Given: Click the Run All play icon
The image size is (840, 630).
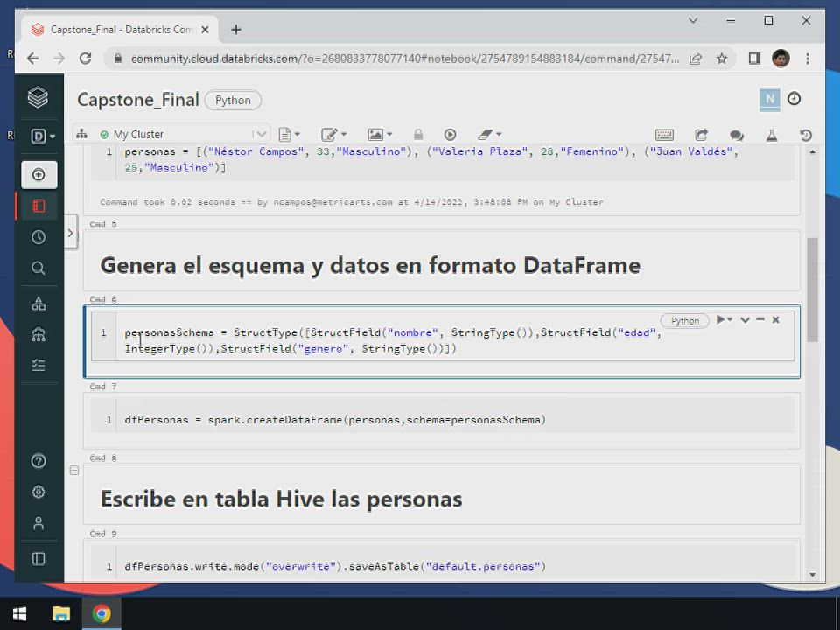Looking at the screenshot, I should (450, 135).
